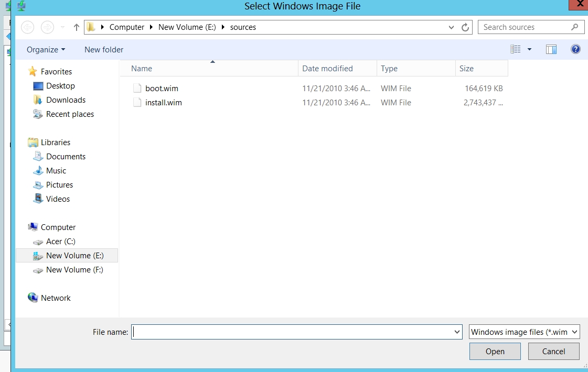This screenshot has height=372, width=588.
Task: Click the Videos filmstrip icon
Action: click(x=38, y=198)
